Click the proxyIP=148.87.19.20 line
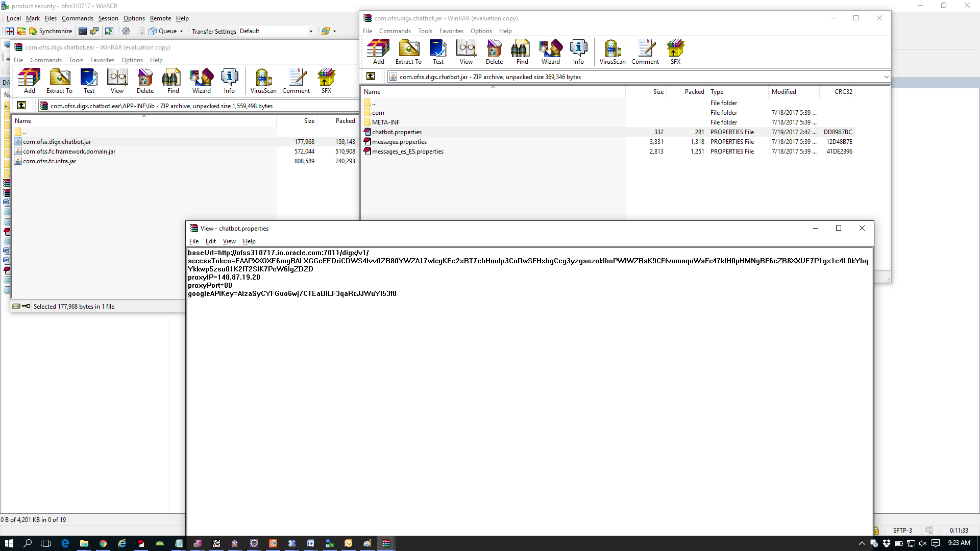Screen dimensions: 980x551 click(224, 277)
